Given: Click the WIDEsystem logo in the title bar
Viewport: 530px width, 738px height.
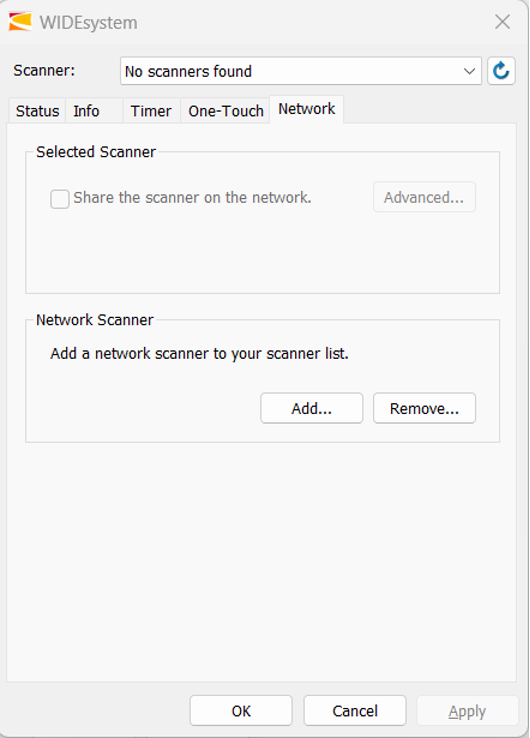Looking at the screenshot, I should (x=20, y=22).
